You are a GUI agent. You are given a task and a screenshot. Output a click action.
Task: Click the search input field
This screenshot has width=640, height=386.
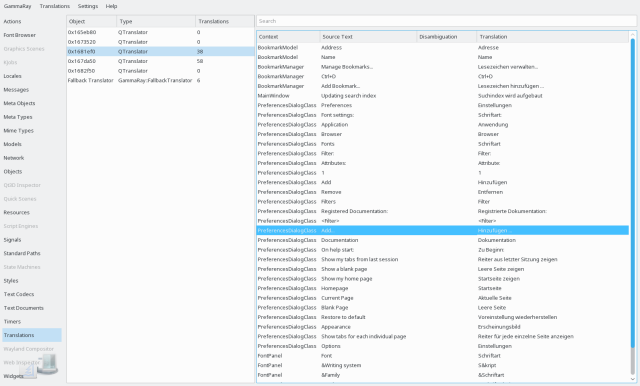pos(446,21)
